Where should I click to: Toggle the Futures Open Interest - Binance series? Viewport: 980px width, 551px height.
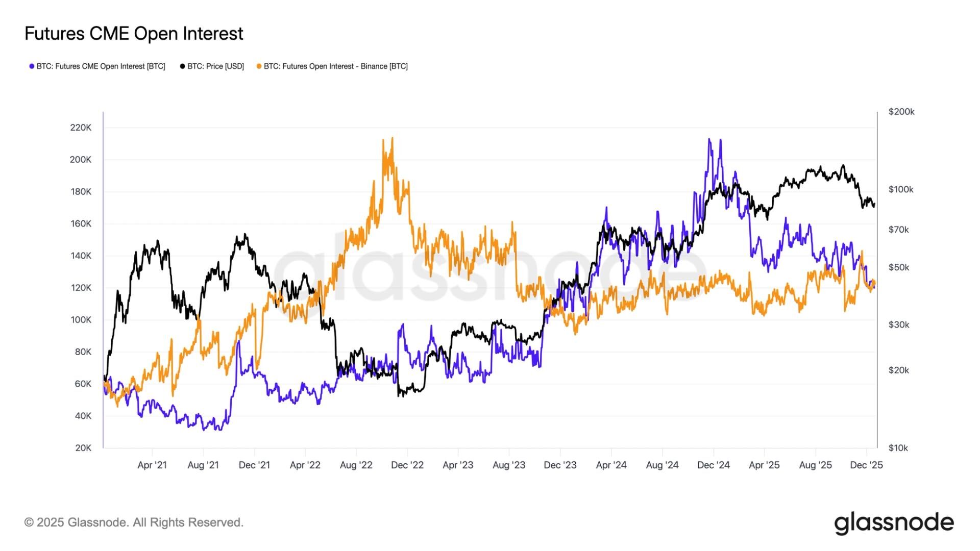(x=335, y=66)
